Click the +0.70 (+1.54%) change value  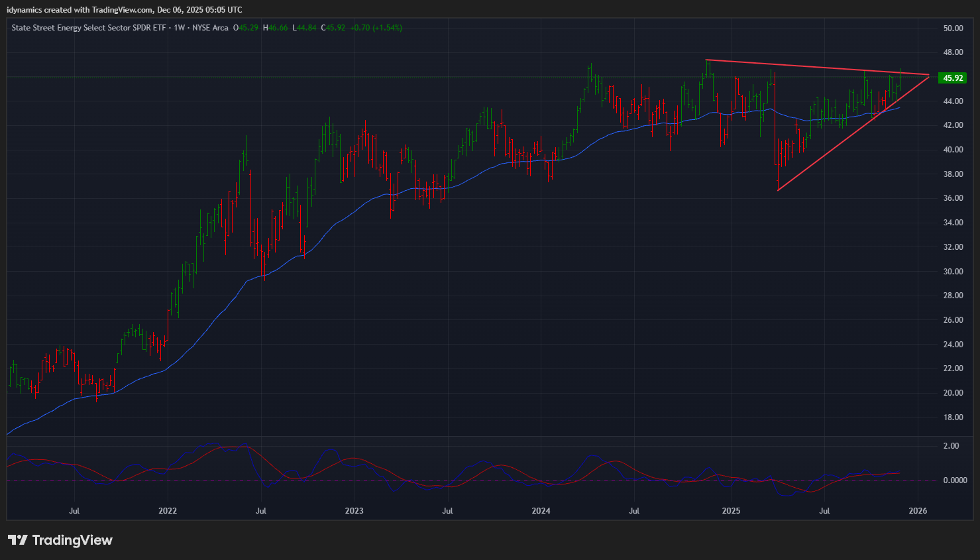pyautogui.click(x=376, y=28)
